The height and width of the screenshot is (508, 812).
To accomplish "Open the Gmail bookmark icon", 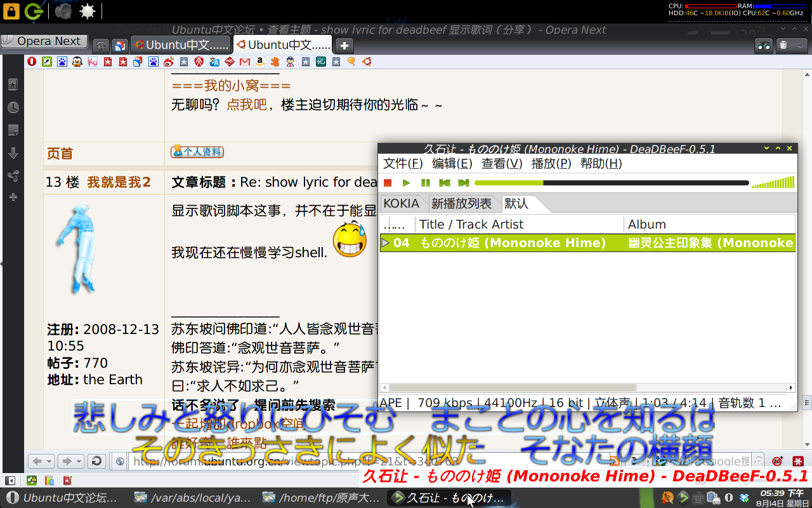I will click(244, 62).
